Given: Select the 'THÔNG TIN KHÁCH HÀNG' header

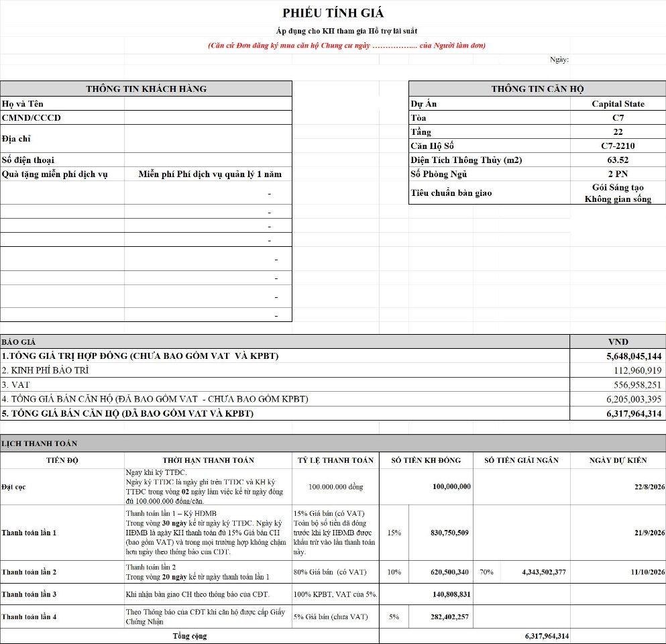Looking at the screenshot, I should 146,89.
